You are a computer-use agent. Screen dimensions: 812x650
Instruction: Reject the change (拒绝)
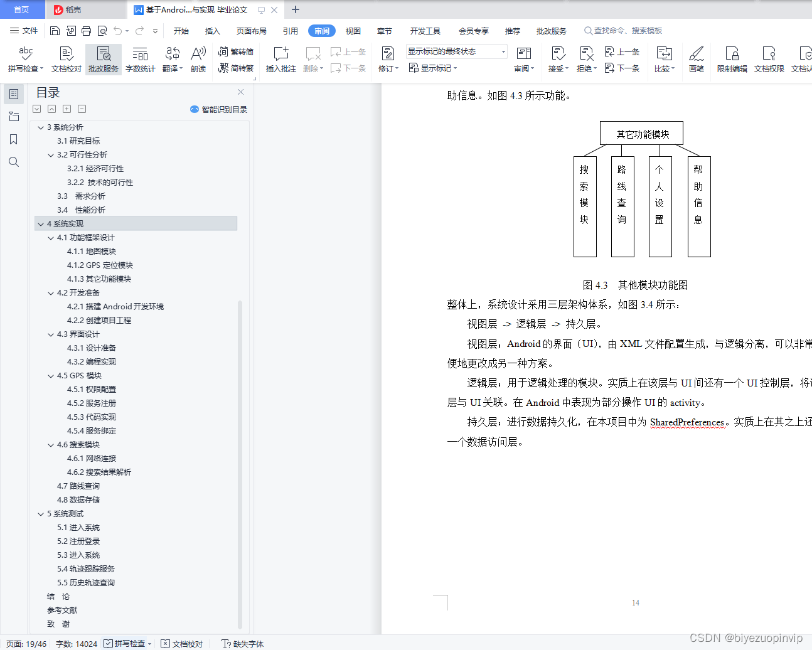(x=586, y=60)
